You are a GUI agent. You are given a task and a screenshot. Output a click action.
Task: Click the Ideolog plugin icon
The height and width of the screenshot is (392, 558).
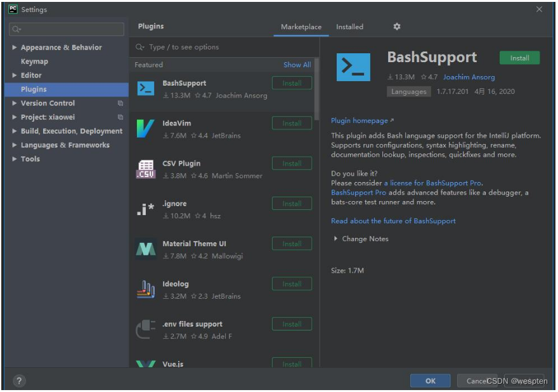(x=146, y=289)
